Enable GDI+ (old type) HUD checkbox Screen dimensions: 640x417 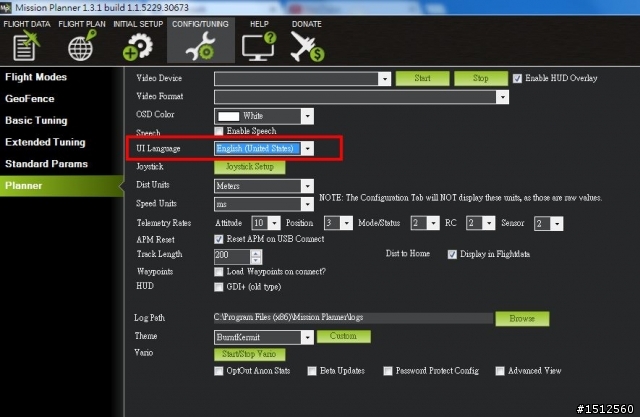click(x=219, y=287)
